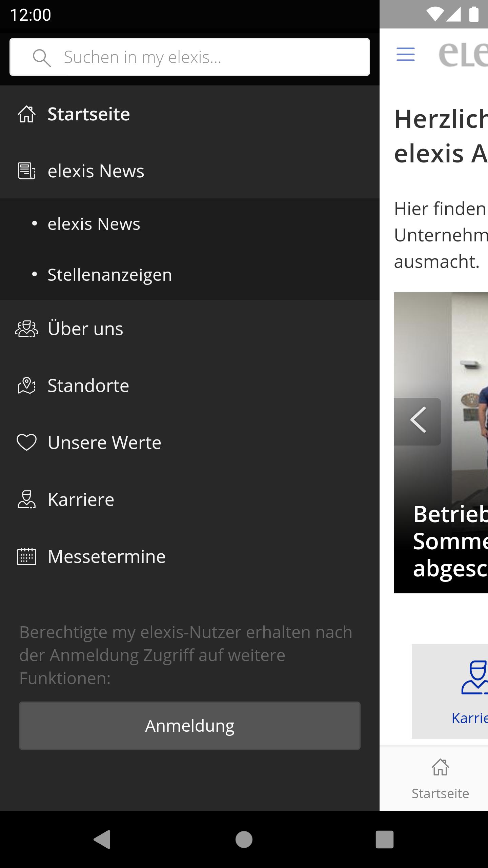Image resolution: width=488 pixels, height=868 pixels.
Task: Tap the heart icon for Unsere Werte
Action: [x=26, y=442]
